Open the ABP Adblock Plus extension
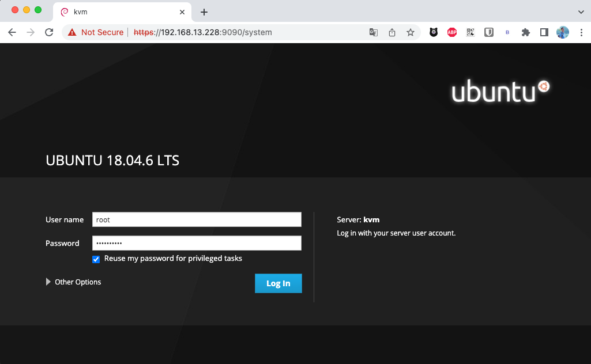Screen dimensions: 591x364 coord(452,32)
